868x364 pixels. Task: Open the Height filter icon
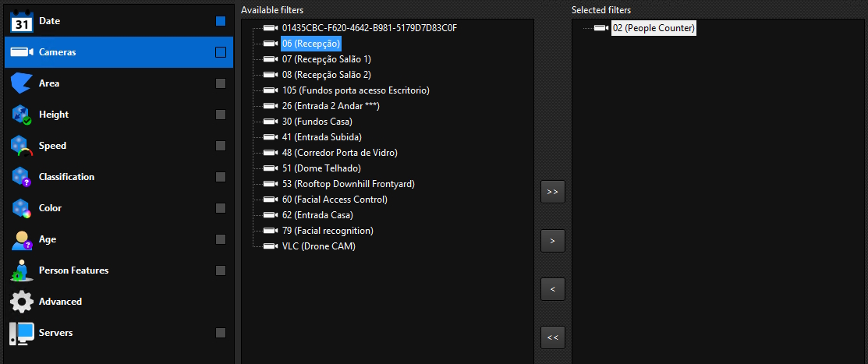22,115
